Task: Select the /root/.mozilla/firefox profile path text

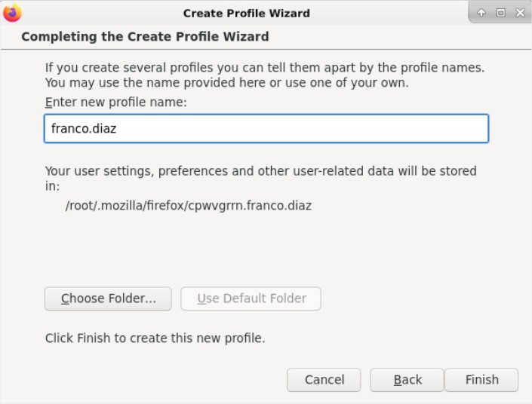Action: pos(189,206)
